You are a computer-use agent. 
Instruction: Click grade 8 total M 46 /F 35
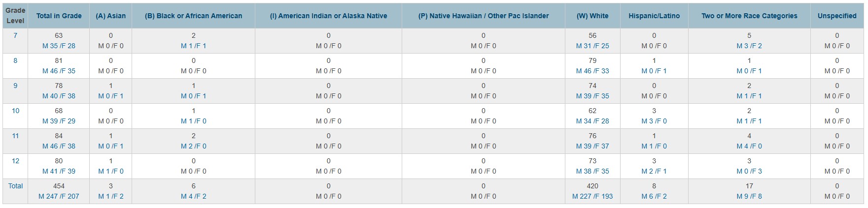point(59,71)
